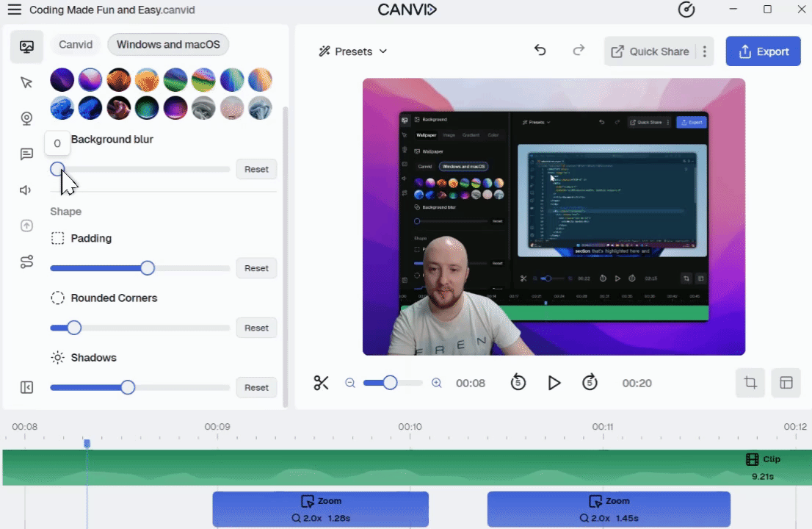Zoom out the timeline
The image size is (812, 529).
click(x=350, y=383)
